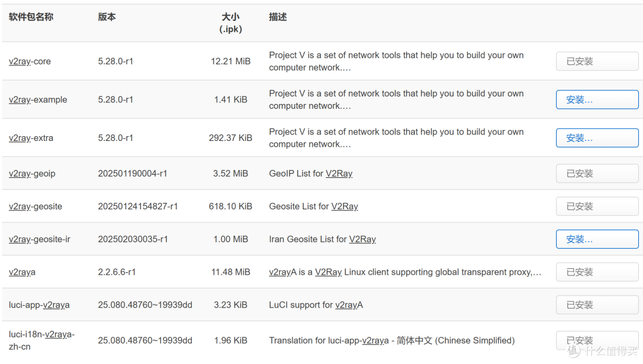The width and height of the screenshot is (643, 364).
Task: Click the 已安装 button for v2ray-core
Action: 597,61
